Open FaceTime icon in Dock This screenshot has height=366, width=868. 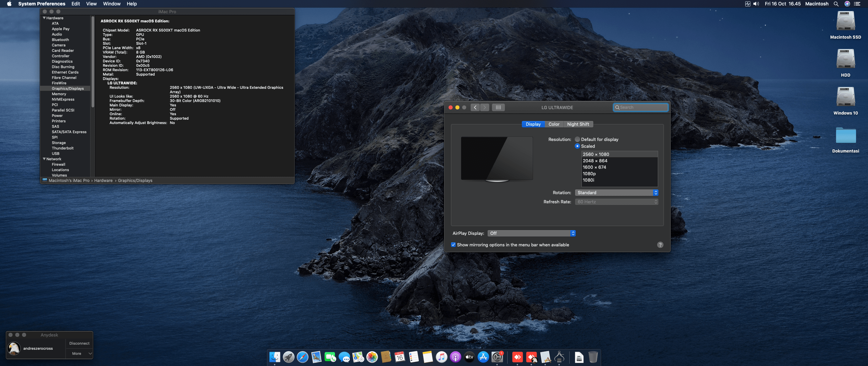[330, 357]
